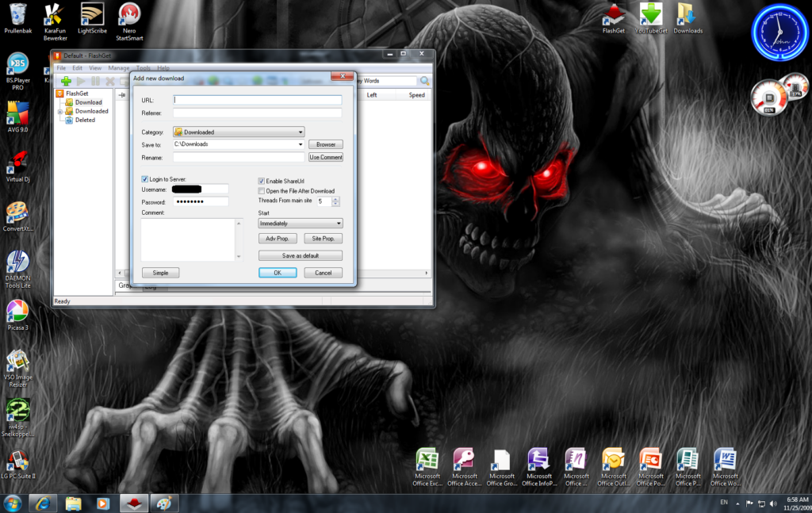Open YouTubeGet desktop shortcut
The height and width of the screenshot is (513, 812).
(x=651, y=19)
